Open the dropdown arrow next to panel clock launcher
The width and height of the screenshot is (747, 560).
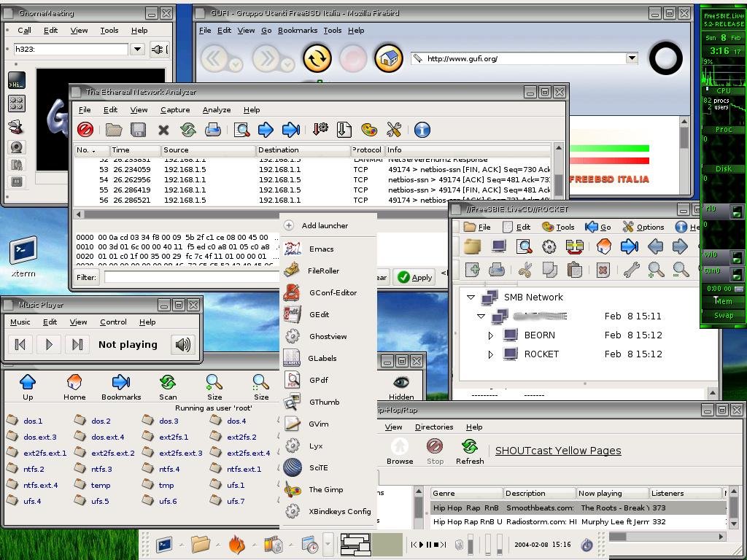[x=328, y=543]
